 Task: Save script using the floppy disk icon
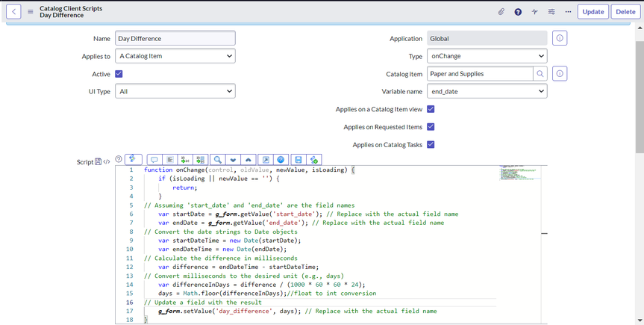(x=298, y=160)
